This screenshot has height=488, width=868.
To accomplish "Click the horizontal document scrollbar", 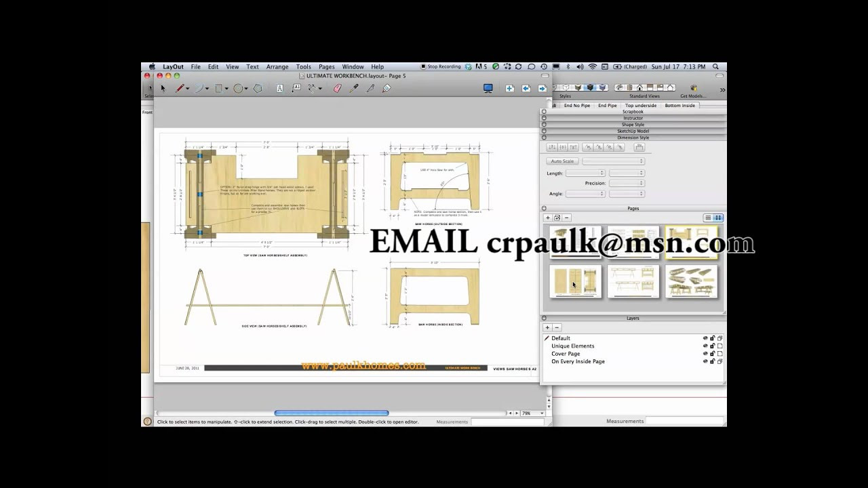I will click(332, 413).
